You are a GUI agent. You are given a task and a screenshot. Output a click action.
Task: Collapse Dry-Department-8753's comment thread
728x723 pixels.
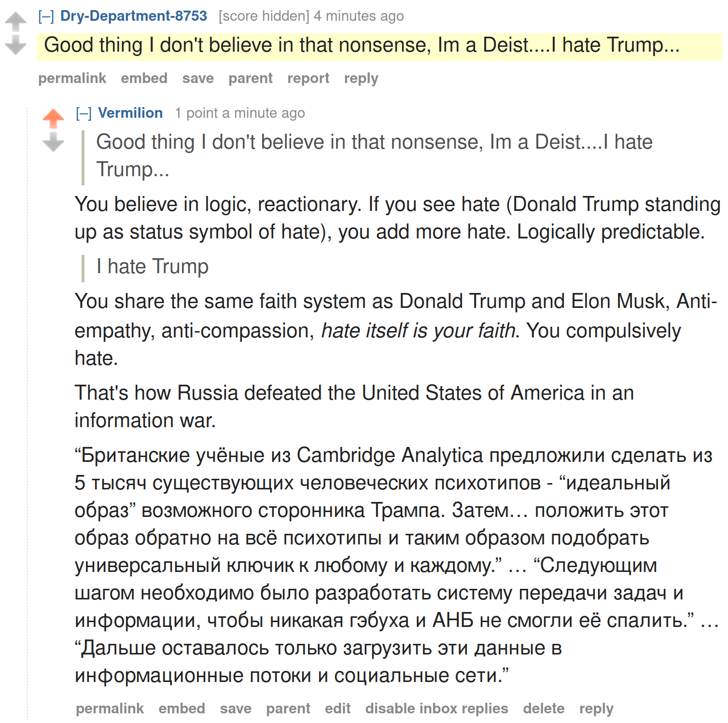point(46,16)
